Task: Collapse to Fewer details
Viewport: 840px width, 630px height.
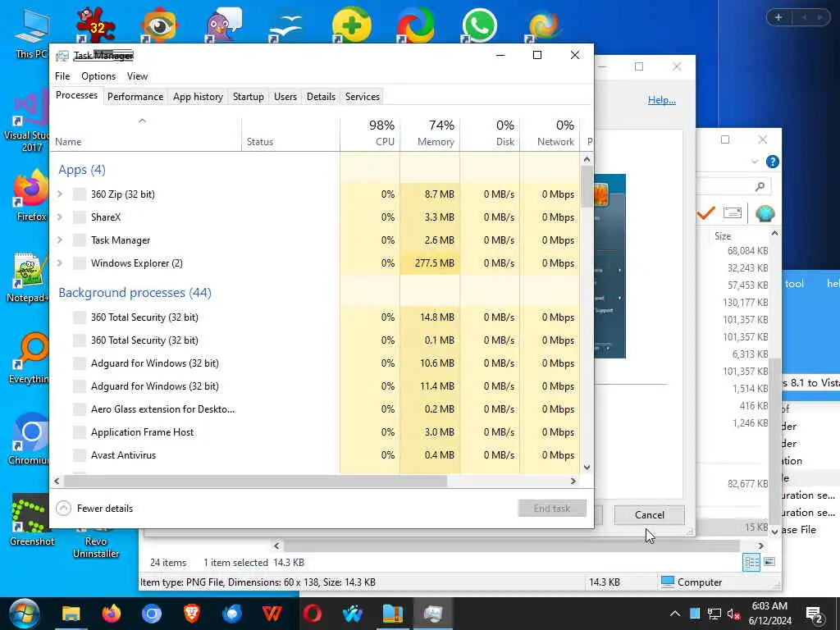Action: [94, 509]
